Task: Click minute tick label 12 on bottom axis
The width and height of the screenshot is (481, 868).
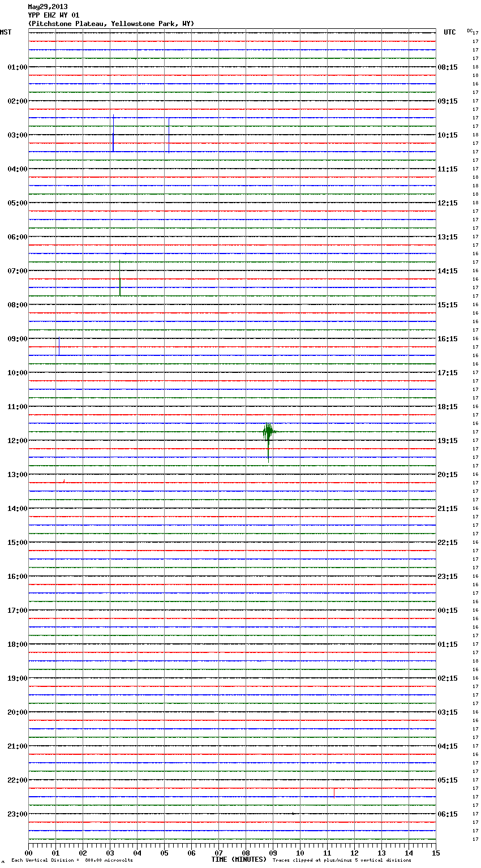Action: (354, 853)
